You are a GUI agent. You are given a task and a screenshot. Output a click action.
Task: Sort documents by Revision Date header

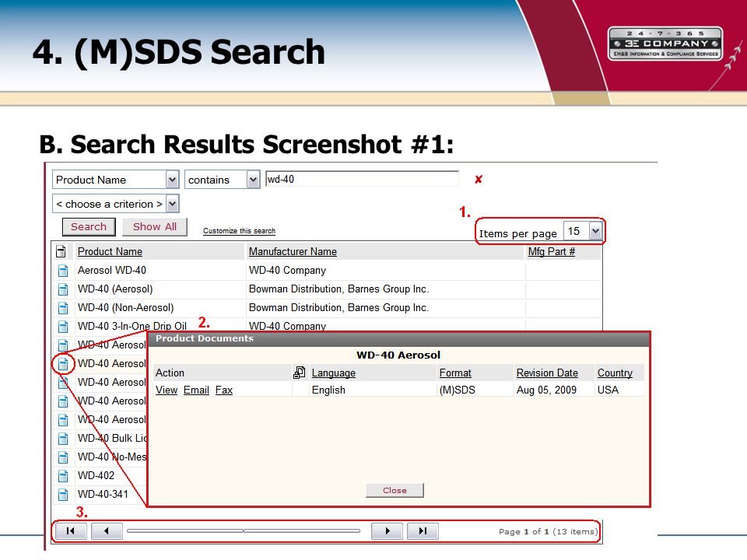[547, 373]
